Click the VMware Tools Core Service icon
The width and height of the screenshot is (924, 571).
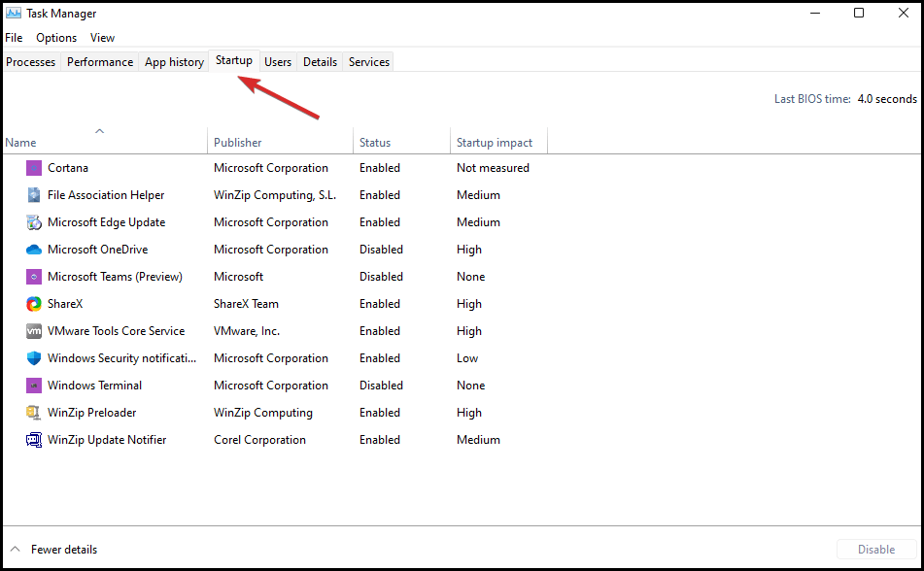34,331
